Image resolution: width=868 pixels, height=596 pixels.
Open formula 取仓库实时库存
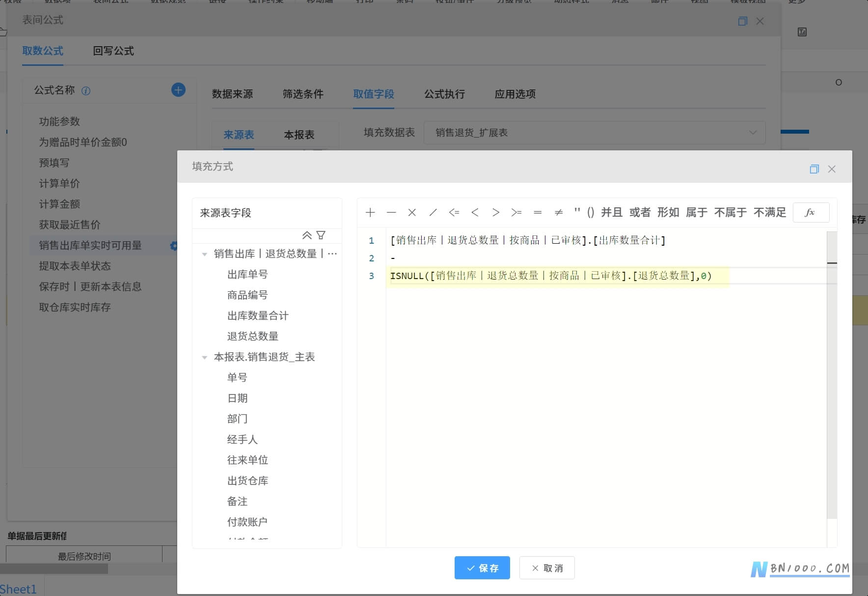75,307
